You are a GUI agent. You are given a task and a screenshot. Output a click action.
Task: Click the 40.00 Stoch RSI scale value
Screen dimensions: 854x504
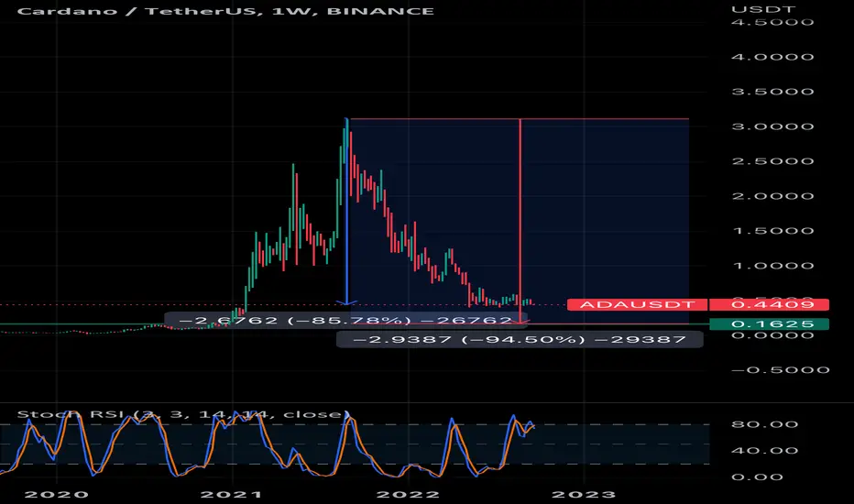point(765,451)
